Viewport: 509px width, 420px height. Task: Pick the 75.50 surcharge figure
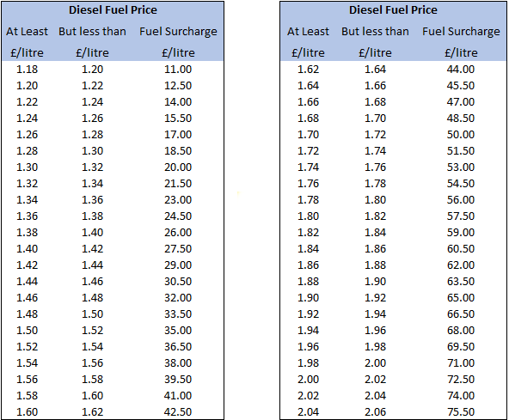pos(461,412)
